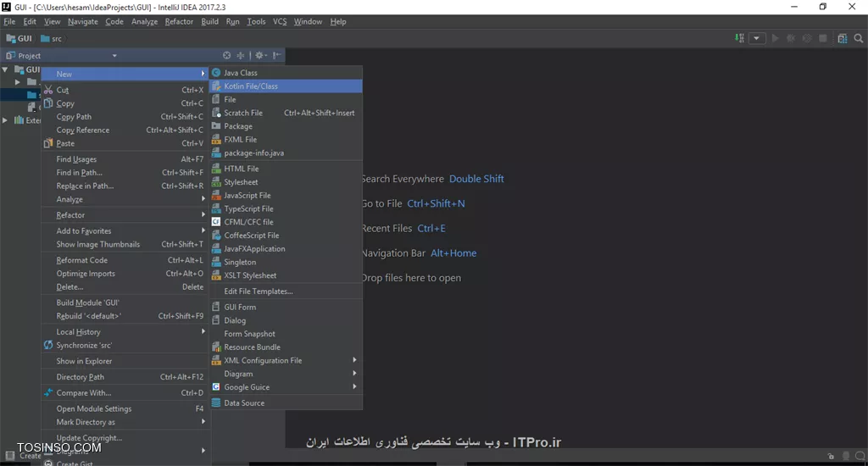
Task: Select Stylesheet entry
Action: point(286,182)
